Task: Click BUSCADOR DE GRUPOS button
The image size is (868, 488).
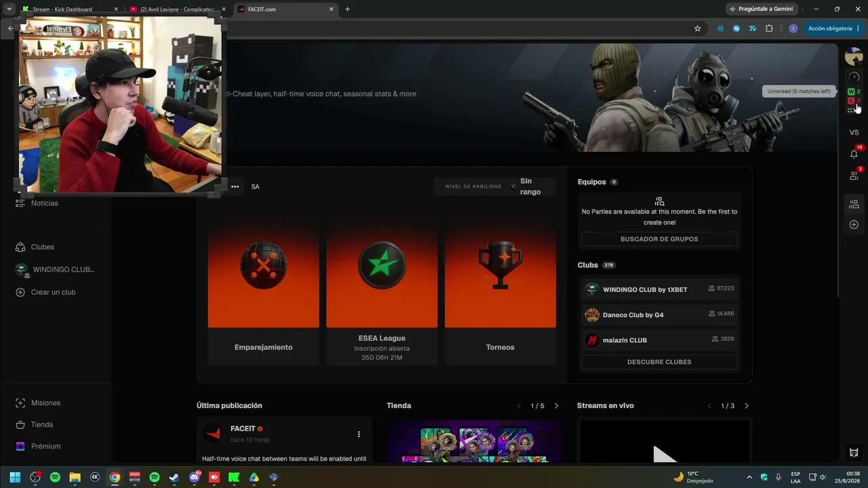Action: point(659,239)
